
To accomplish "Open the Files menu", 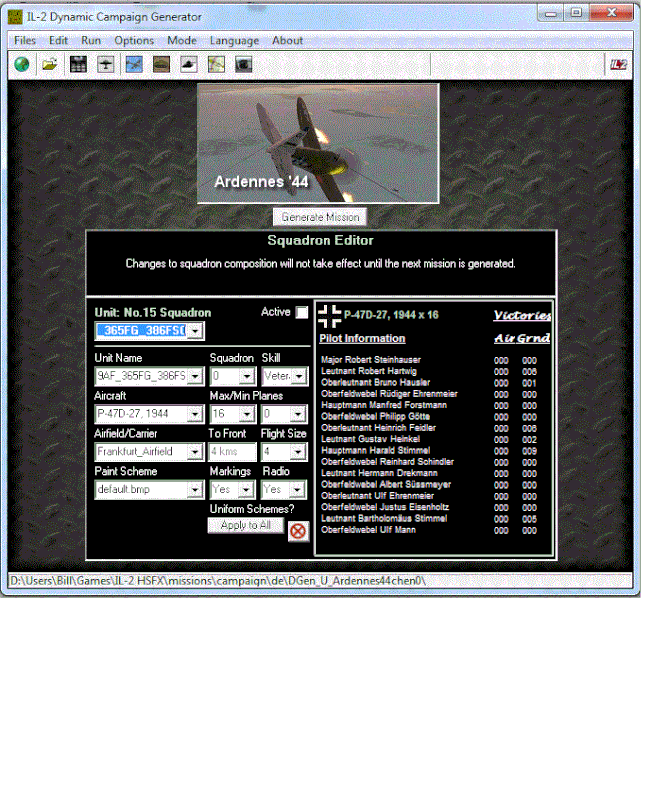I will [25, 40].
